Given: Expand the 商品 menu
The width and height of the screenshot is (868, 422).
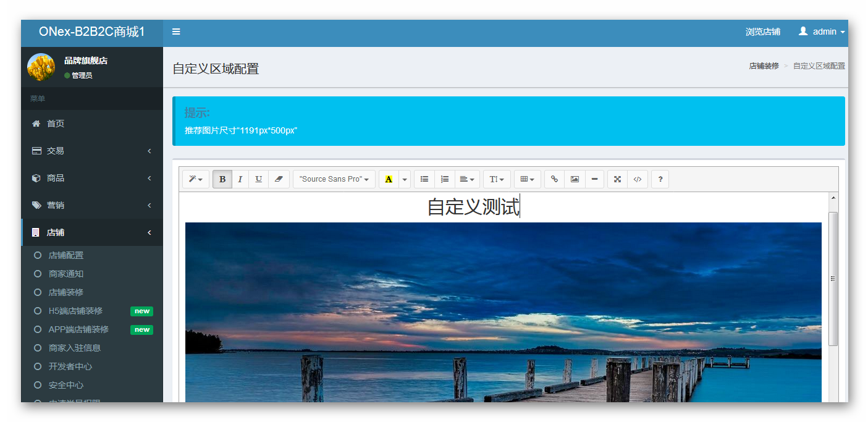Looking at the screenshot, I should (x=92, y=178).
